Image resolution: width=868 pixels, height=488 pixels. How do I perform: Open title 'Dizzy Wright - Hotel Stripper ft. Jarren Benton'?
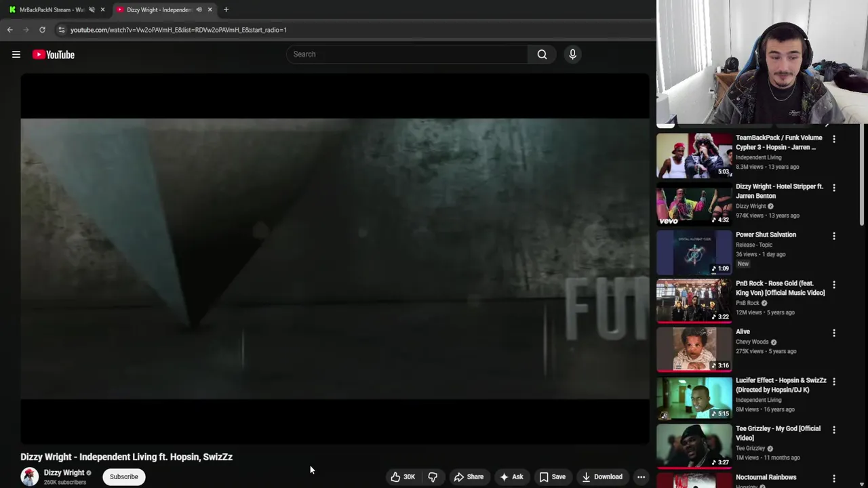coord(779,191)
